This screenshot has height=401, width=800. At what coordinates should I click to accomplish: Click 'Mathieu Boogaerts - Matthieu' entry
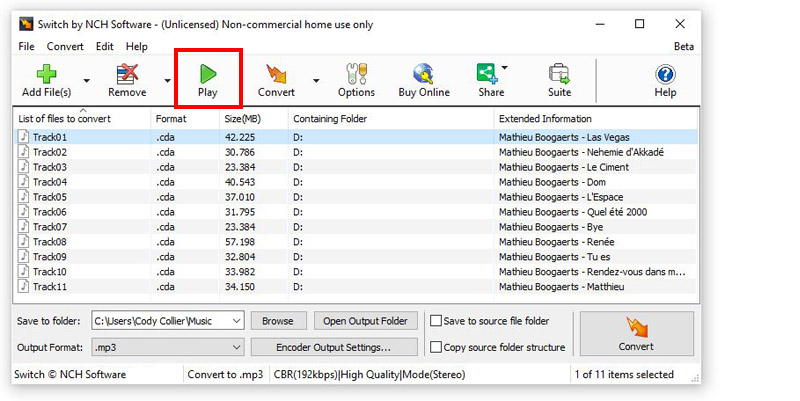coord(561,286)
